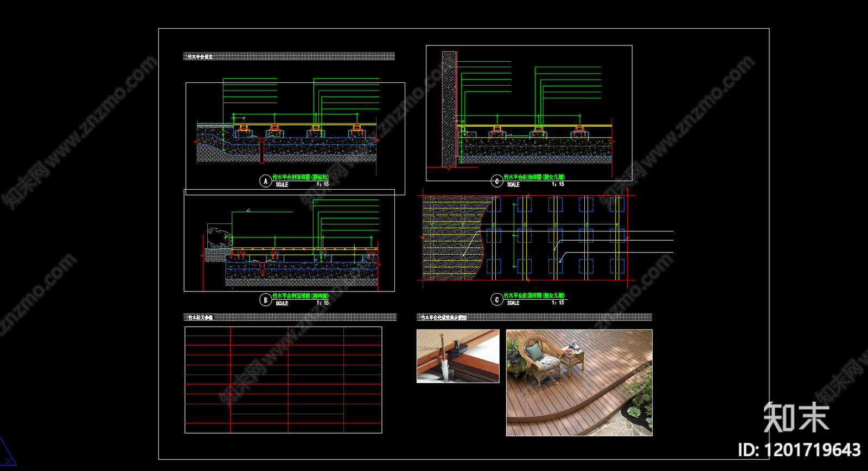Viewport: 868px width, 471px height.
Task: Open the deck fastener close-up photo
Action: 458,356
